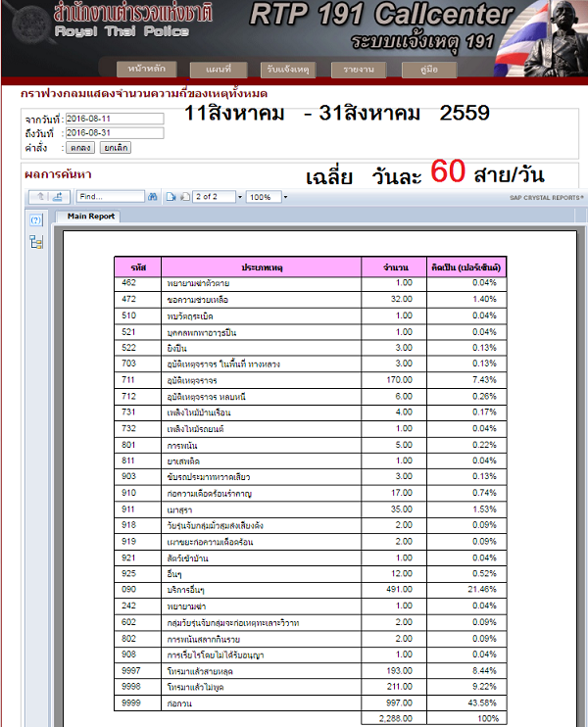This screenshot has width=588, height=727.
Task: Open the 100% zoom level dropdown
Action: (x=284, y=197)
